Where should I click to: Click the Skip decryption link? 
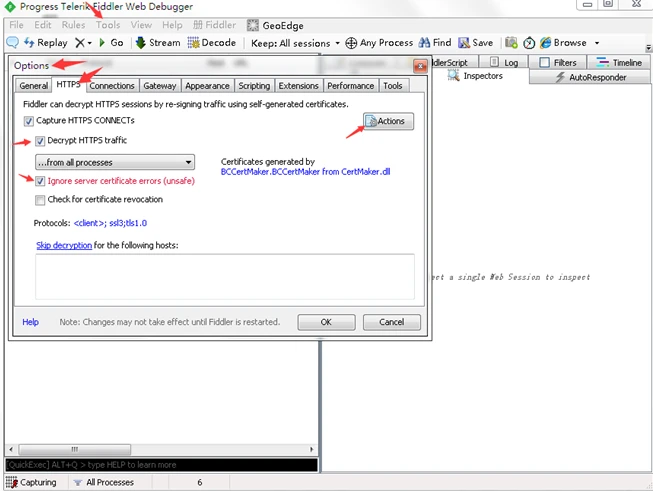tap(64, 245)
